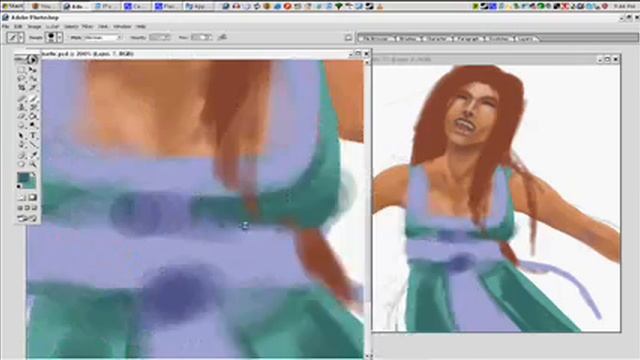The width and height of the screenshot is (640, 360).
Task: Open Character tab in palette well
Action: (436, 39)
